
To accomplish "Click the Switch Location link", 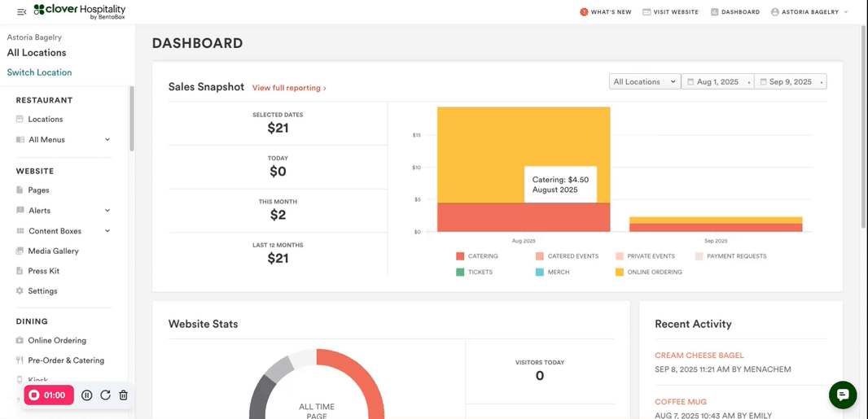I will pyautogui.click(x=39, y=72).
